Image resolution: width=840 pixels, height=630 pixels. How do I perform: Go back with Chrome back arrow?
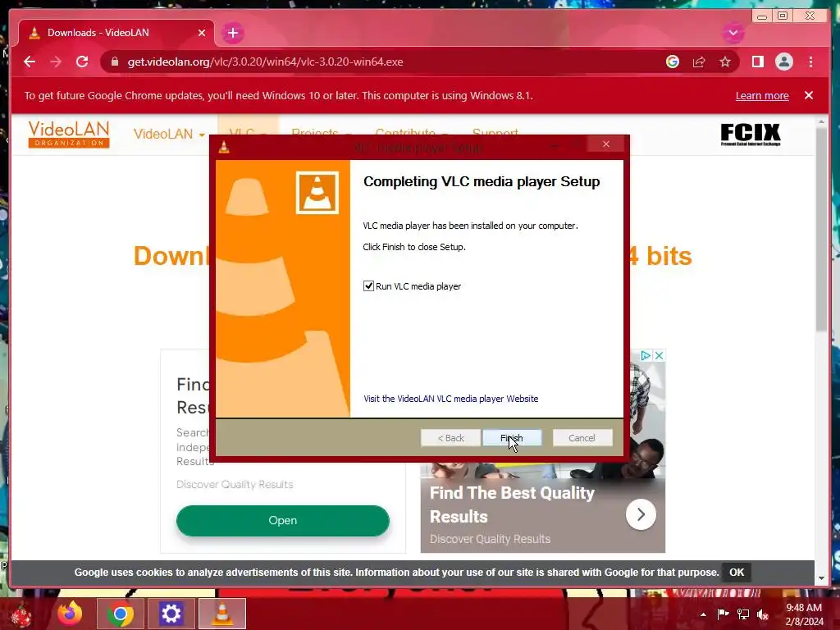click(30, 62)
